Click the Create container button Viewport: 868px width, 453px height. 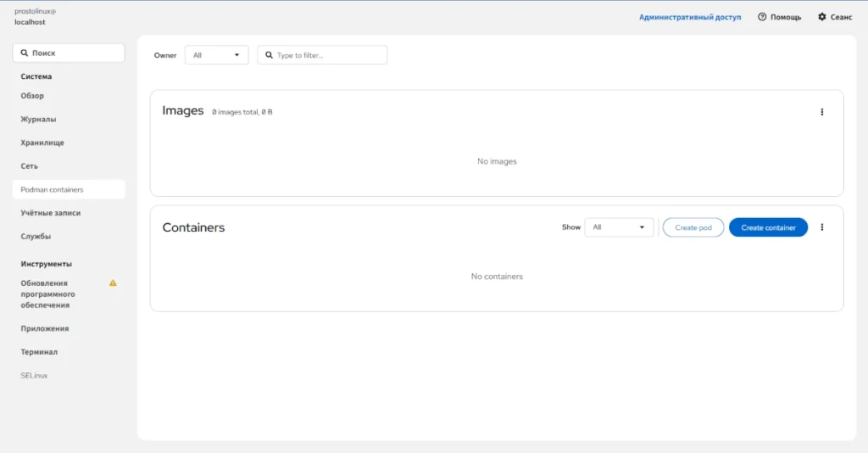pos(768,227)
